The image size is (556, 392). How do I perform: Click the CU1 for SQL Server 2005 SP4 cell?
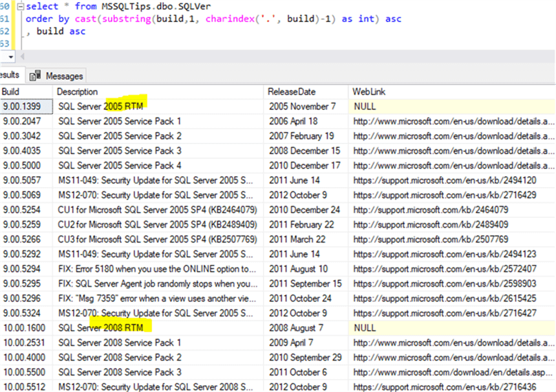158,210
